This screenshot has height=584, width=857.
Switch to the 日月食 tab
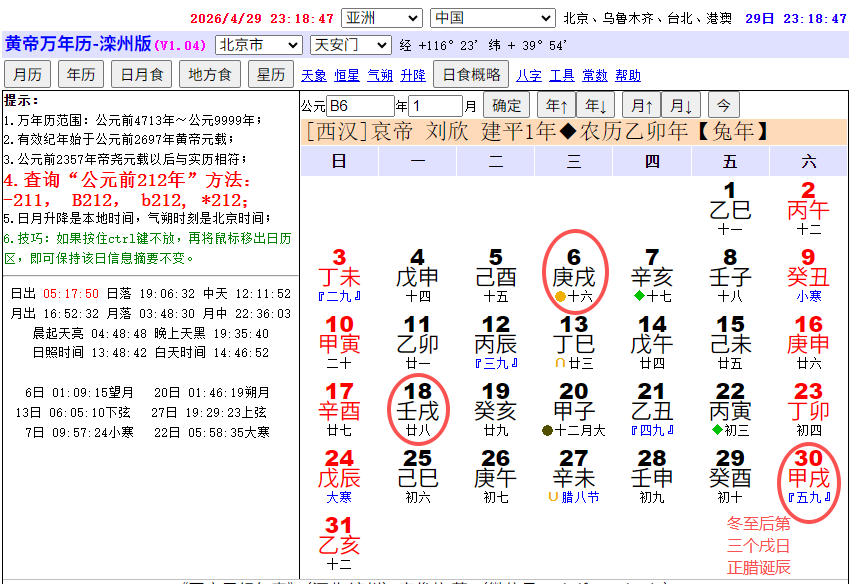click(142, 74)
